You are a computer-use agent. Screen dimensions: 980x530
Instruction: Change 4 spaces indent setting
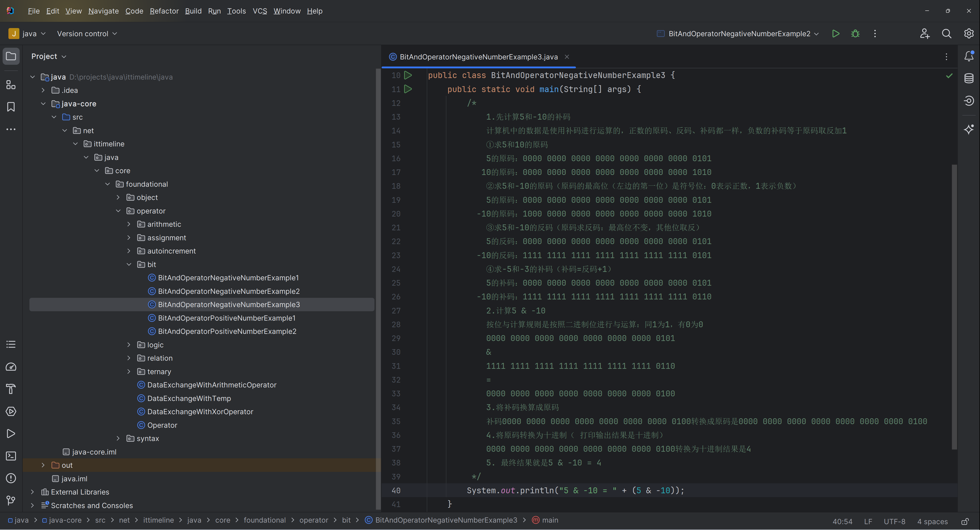[x=932, y=521]
